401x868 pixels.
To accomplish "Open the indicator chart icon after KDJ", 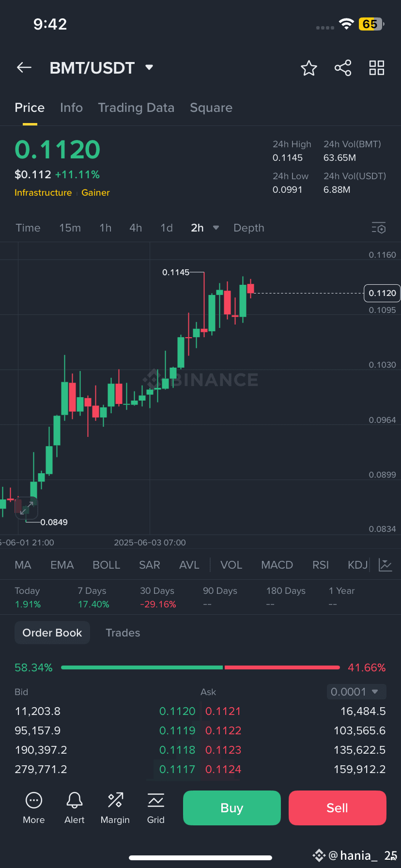I will (x=386, y=565).
